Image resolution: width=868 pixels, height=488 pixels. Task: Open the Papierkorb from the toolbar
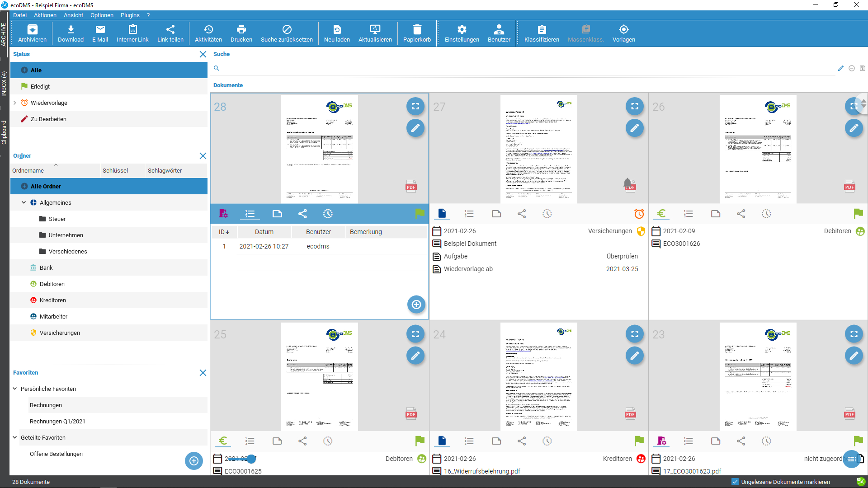point(416,33)
